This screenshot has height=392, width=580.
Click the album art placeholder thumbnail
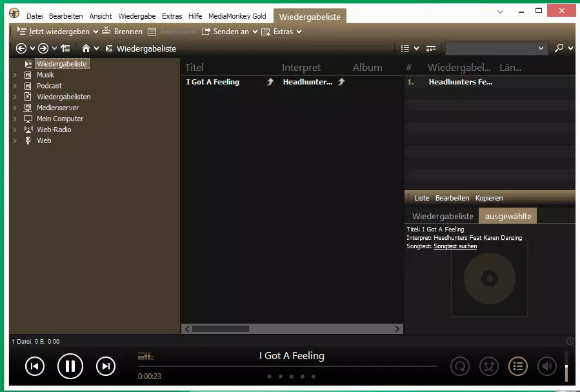[x=490, y=279]
